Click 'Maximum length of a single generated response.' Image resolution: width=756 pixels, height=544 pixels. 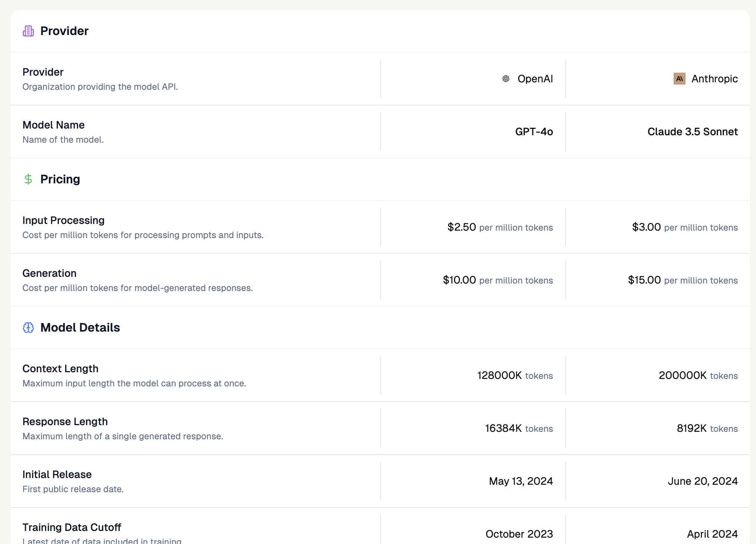(123, 436)
